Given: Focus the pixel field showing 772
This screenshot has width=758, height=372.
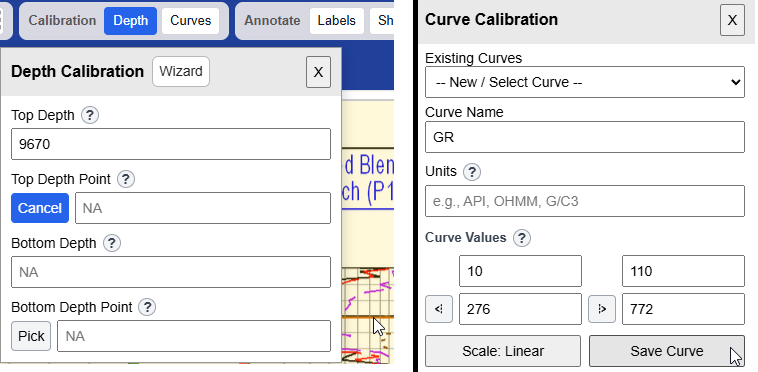Looking at the screenshot, I should click(683, 309).
